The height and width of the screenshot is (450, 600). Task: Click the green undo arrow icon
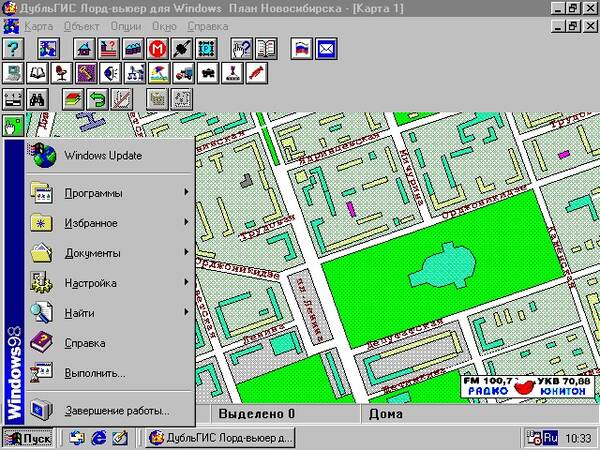tap(97, 99)
